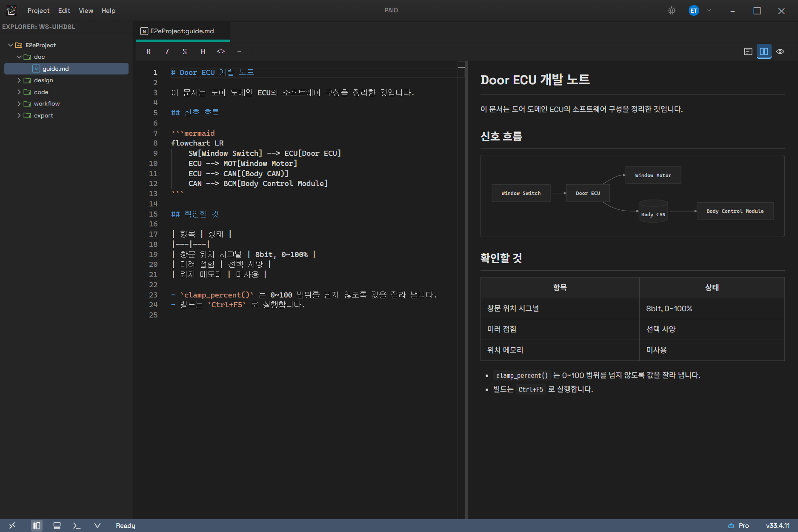Viewport: 798px width, 532px height.
Task: Click the export folder label
Action: (x=43, y=115)
